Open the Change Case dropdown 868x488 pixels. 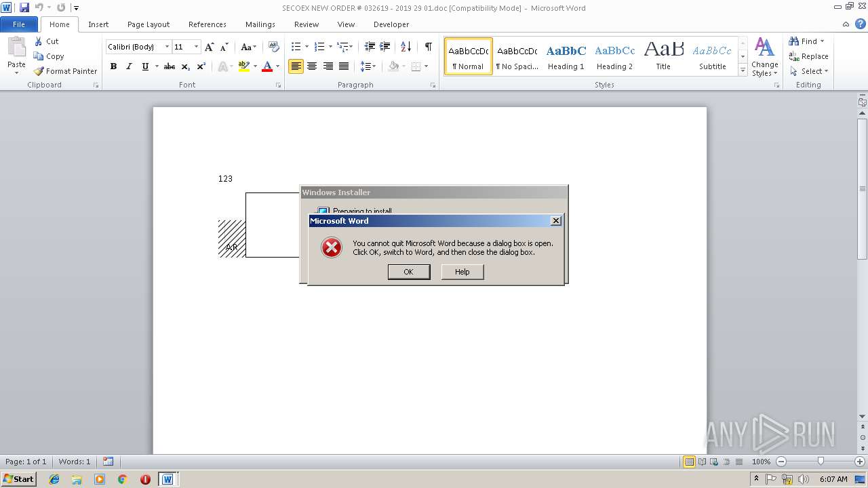[248, 47]
